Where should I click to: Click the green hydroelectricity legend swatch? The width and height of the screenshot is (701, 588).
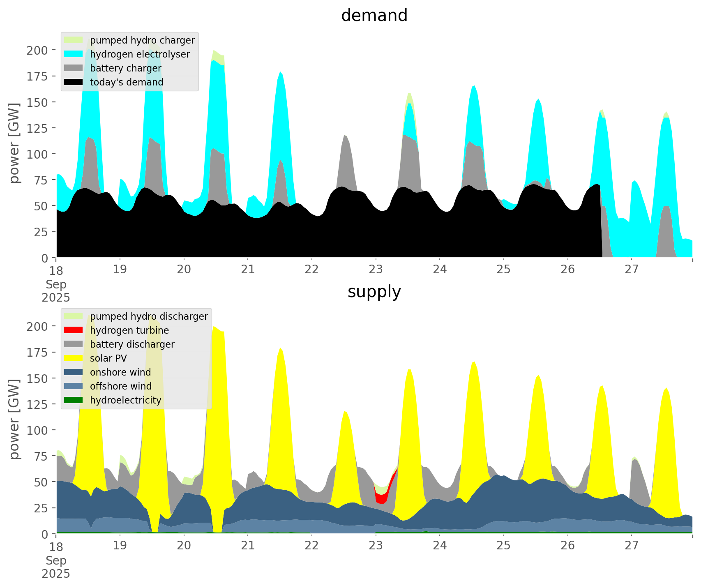(x=74, y=400)
